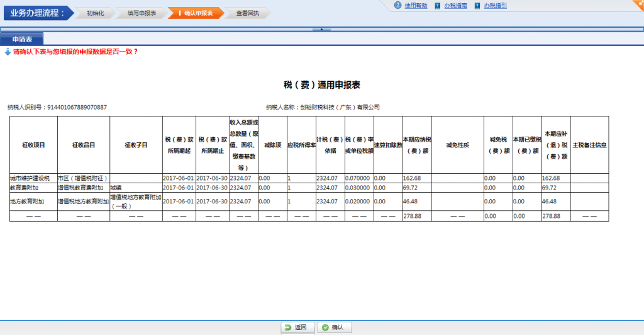The image size is (644, 335).
Task: Go back to the 填写申报表 step
Action: [142, 13]
